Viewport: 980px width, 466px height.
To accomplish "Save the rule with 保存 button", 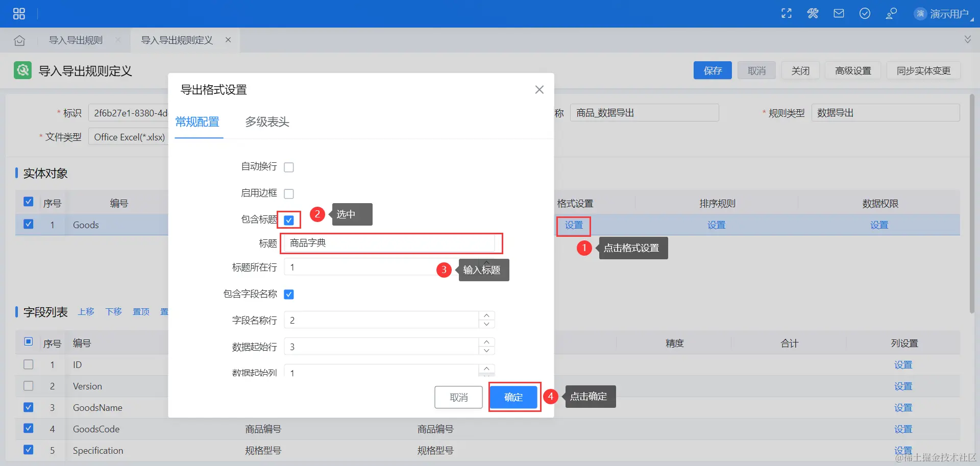I will (x=713, y=70).
